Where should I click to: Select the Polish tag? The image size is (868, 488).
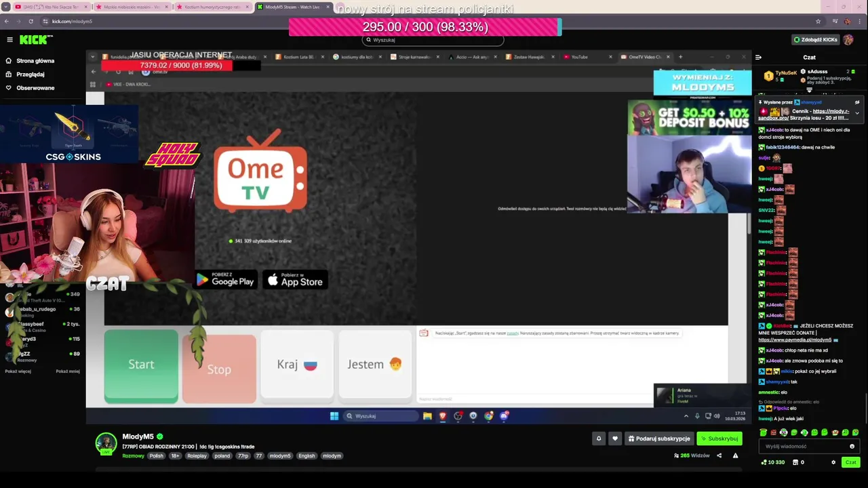[157, 455]
